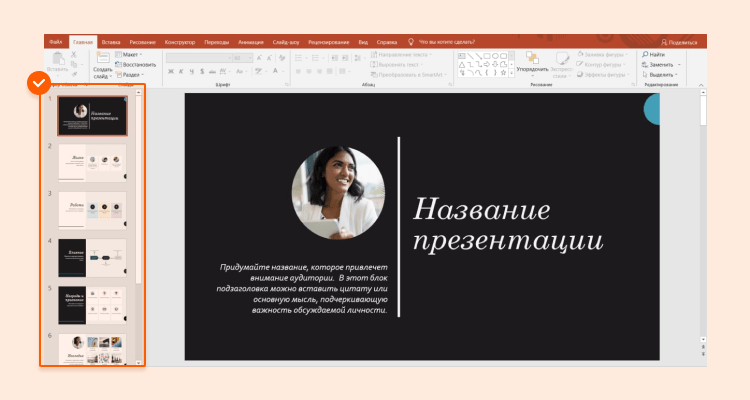Open Упорядочить arrange dropdown

pyautogui.click(x=532, y=64)
